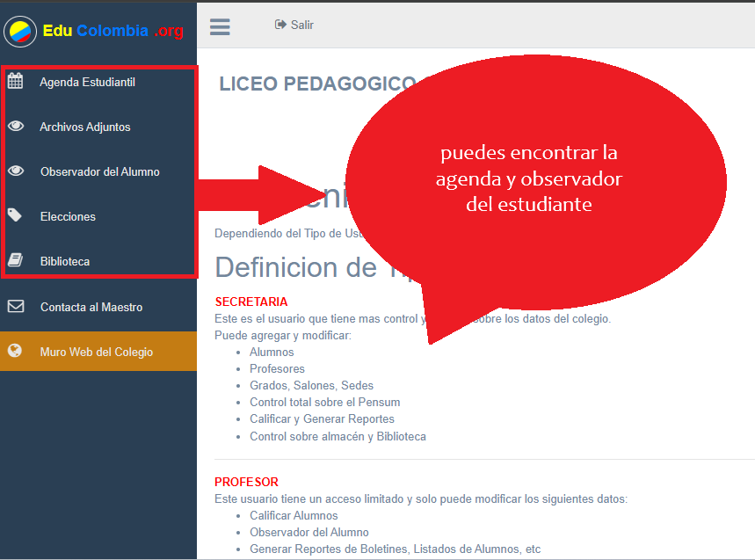
Task: Open Agenda Estudiantil menu item
Action: pyautogui.click(x=87, y=82)
